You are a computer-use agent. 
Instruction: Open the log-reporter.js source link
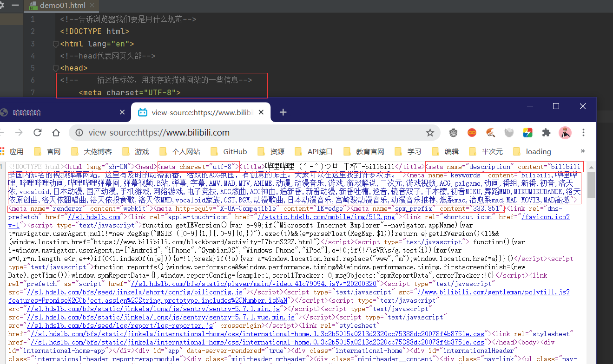pyautogui.click(x=119, y=325)
